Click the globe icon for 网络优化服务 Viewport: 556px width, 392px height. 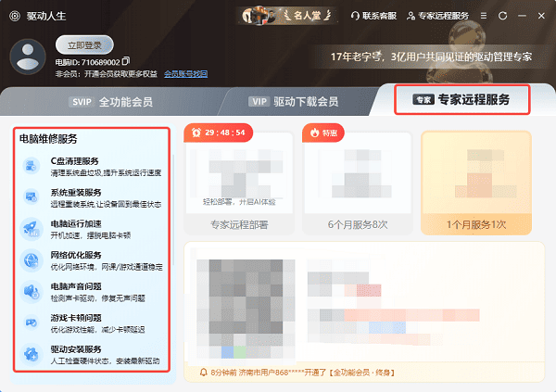[32, 260]
